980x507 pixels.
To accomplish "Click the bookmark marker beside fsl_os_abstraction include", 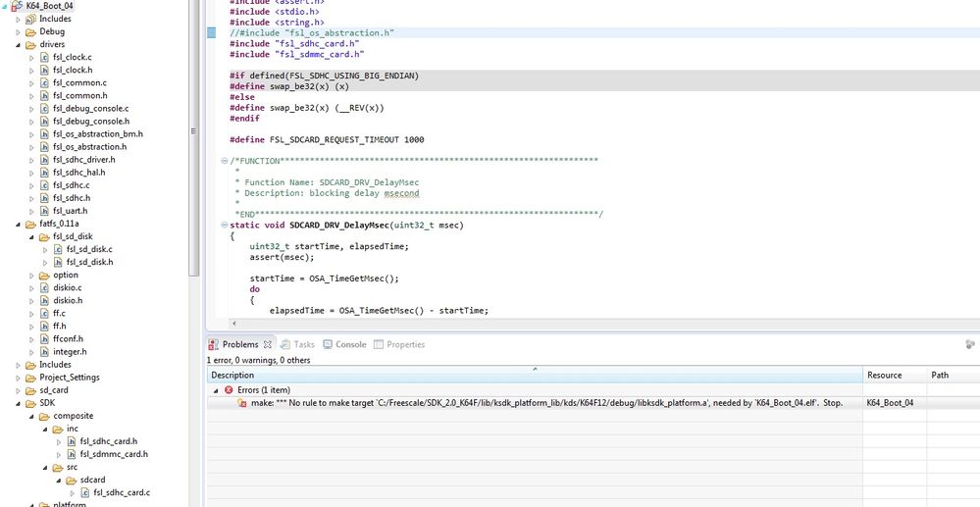I will [x=211, y=33].
